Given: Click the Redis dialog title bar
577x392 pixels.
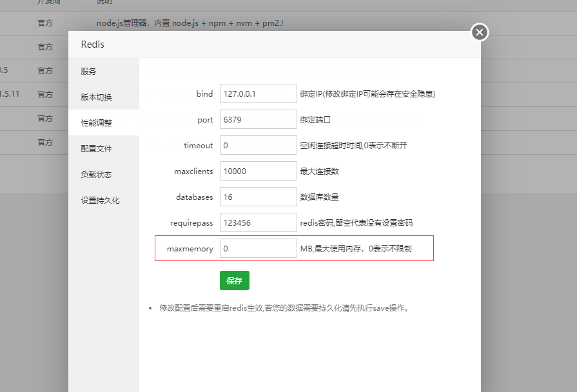Looking at the screenshot, I should tap(258, 44).
